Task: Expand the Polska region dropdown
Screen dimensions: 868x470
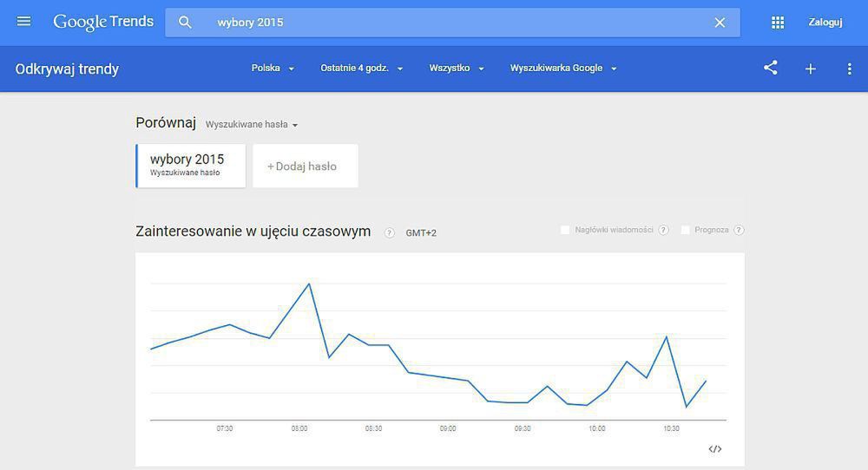Action: pyautogui.click(x=273, y=69)
